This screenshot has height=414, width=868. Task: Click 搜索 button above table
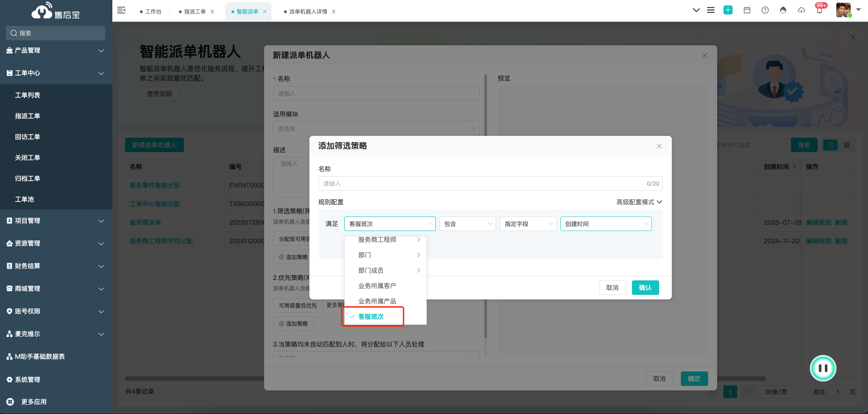coord(804,145)
